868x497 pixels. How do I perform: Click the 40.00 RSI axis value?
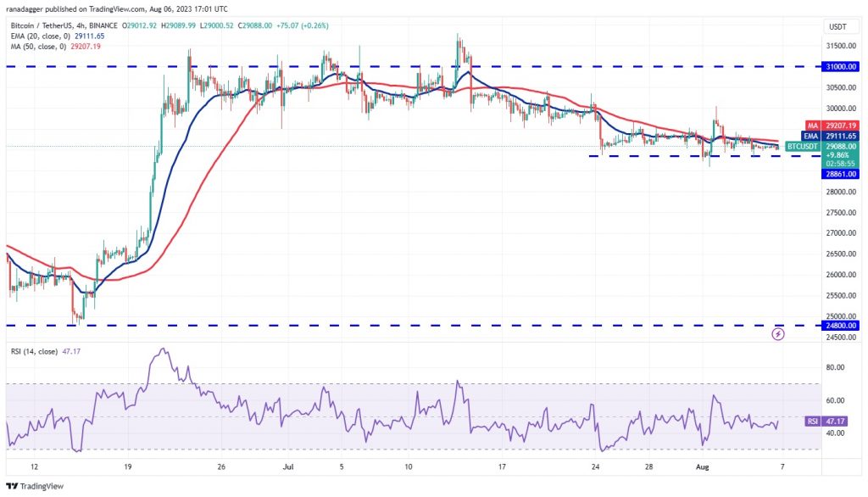tap(835, 433)
